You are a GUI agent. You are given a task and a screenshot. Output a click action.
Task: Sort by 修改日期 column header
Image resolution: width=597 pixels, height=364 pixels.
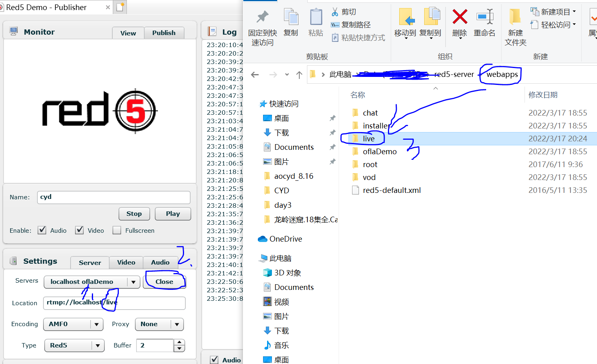(543, 95)
